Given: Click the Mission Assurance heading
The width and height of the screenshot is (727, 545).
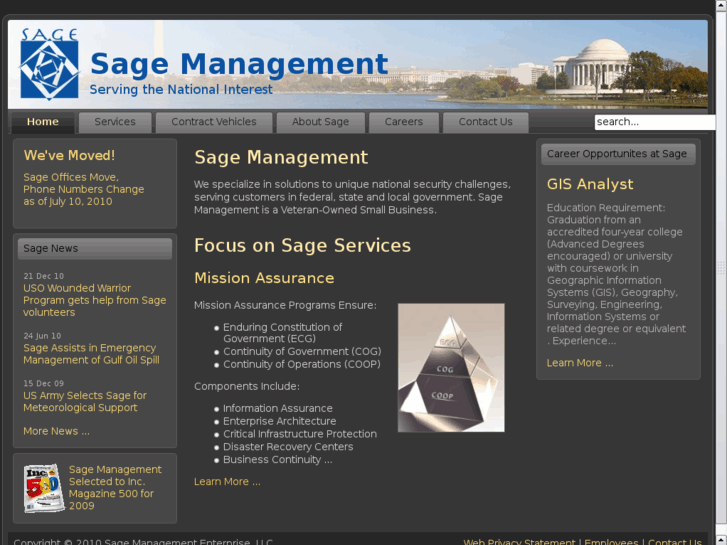Looking at the screenshot, I should click(x=264, y=278).
